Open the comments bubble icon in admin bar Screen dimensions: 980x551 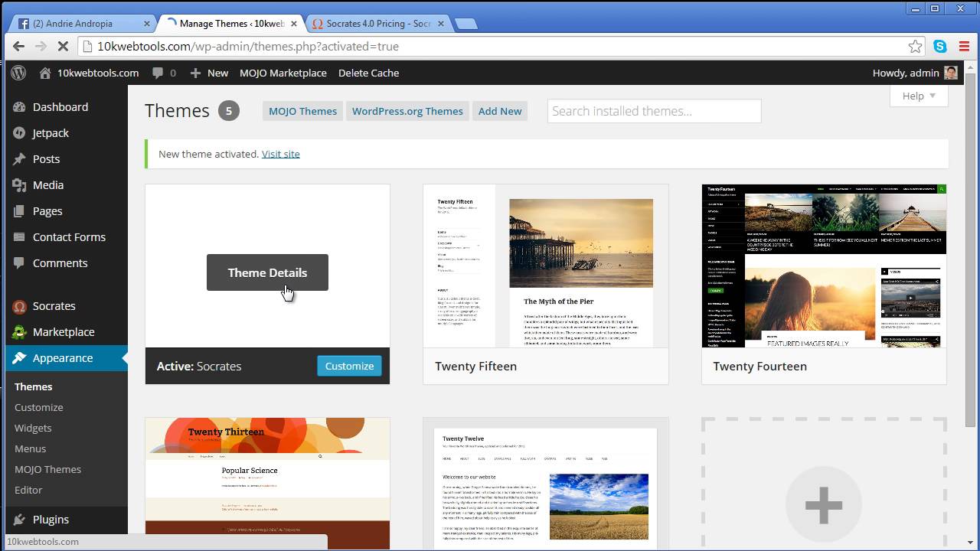point(158,73)
